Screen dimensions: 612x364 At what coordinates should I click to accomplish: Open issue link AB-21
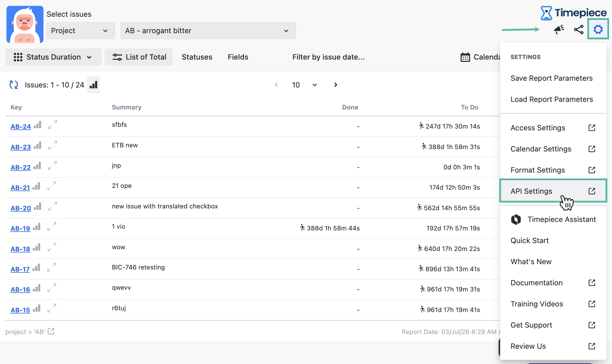20,188
